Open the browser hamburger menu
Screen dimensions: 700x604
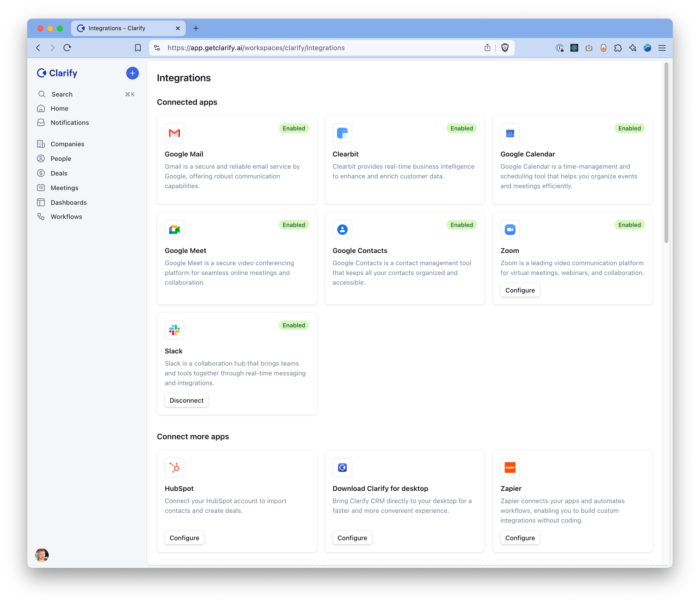click(x=662, y=48)
